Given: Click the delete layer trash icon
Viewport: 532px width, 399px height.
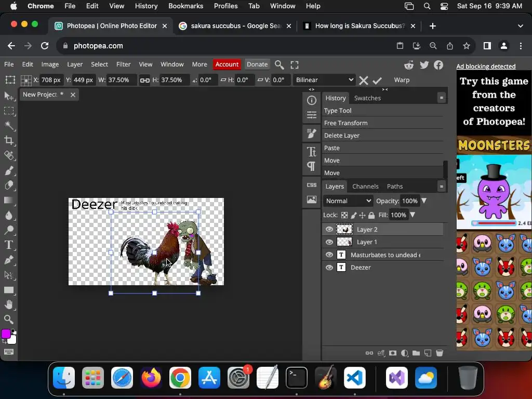Looking at the screenshot, I should 440,353.
